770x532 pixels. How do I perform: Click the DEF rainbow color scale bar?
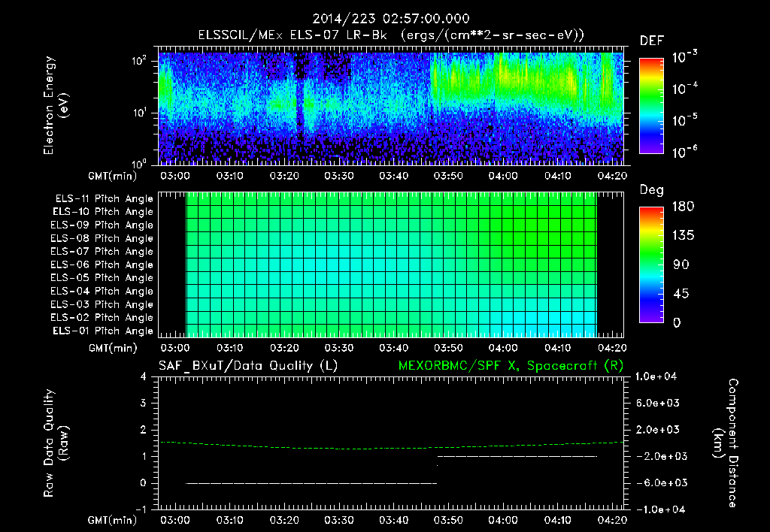tap(651, 105)
